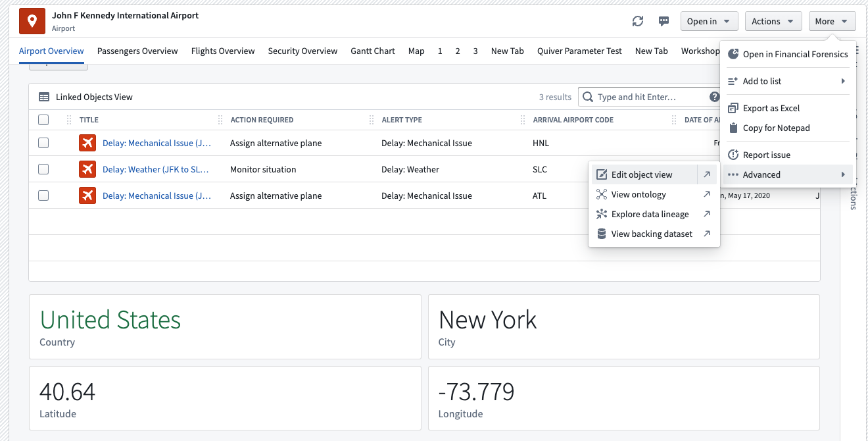Open the Gantt Chart tab
This screenshot has width=868, height=441.
373,51
